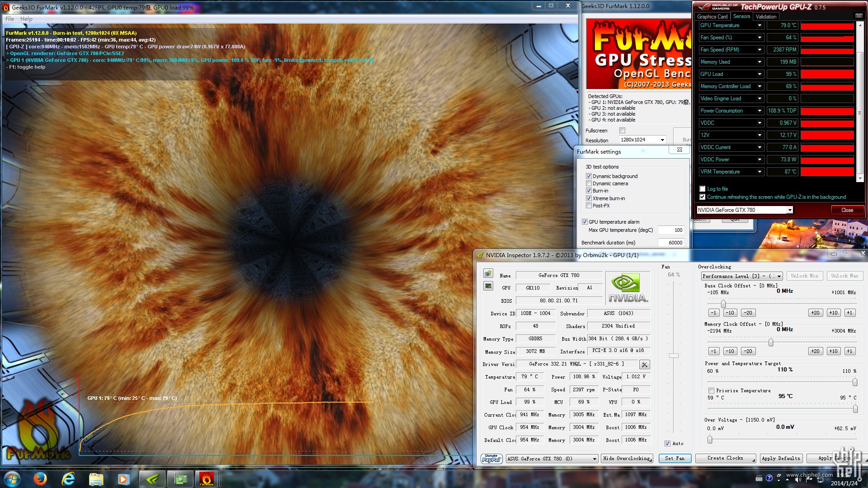Open Internet Explorer from the taskbar
The height and width of the screenshot is (488, 868).
(x=68, y=478)
